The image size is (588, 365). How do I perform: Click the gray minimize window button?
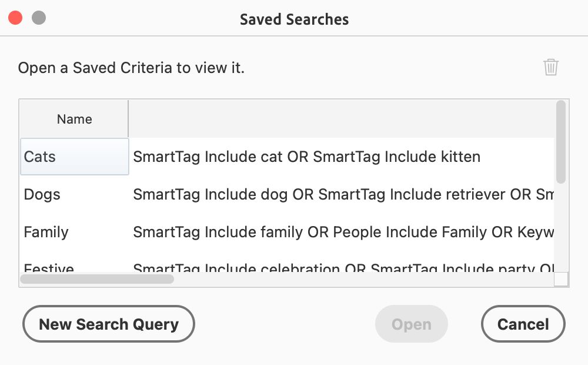(39, 18)
